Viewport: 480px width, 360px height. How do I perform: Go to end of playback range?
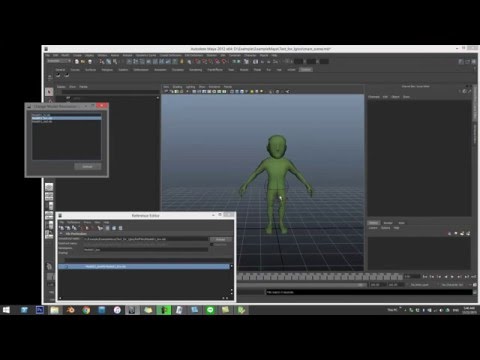pos(474,277)
